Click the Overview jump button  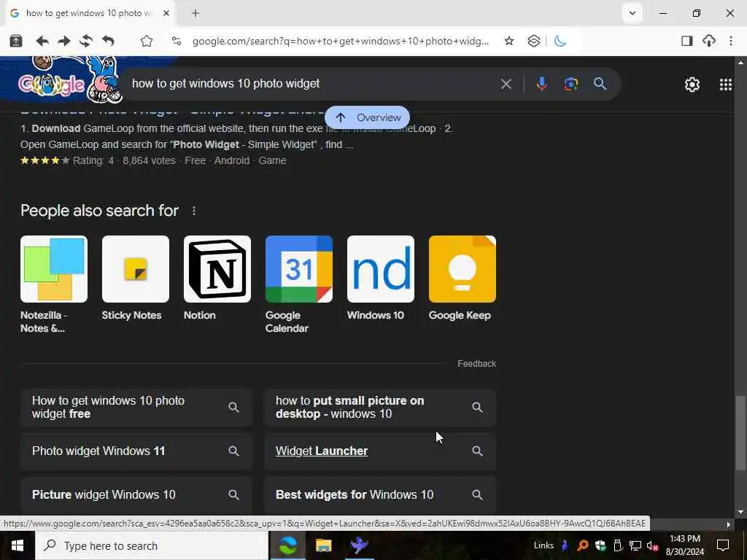(367, 117)
